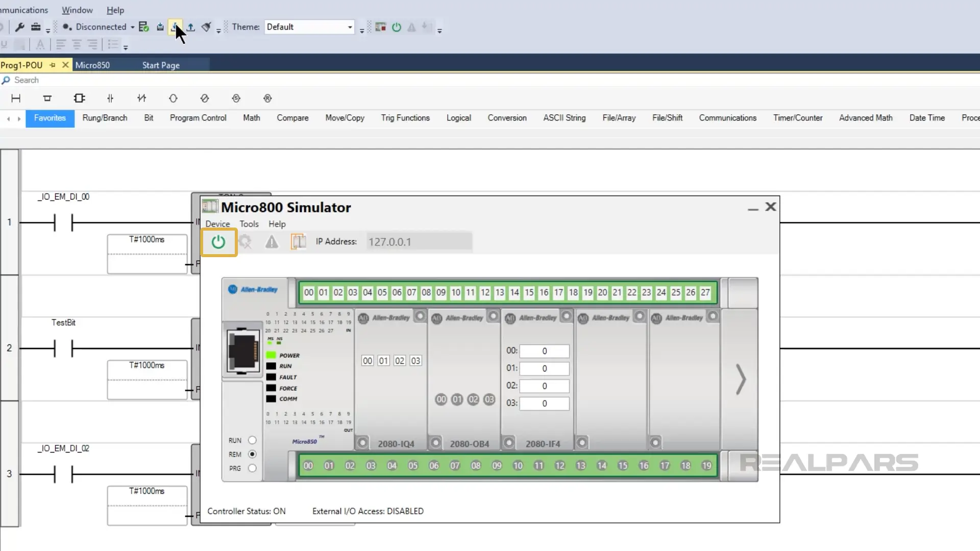Toggle 2080-IQ4 module input 02

pos(400,361)
